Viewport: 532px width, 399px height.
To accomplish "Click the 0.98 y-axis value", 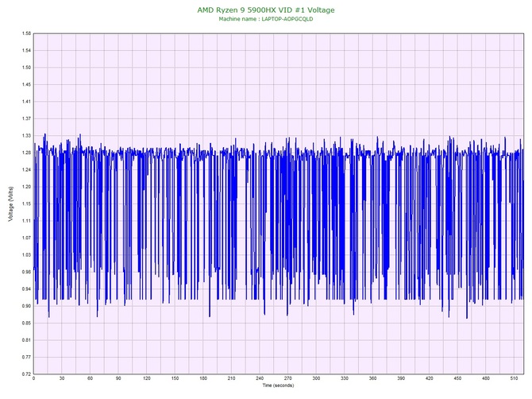I will coord(26,272).
